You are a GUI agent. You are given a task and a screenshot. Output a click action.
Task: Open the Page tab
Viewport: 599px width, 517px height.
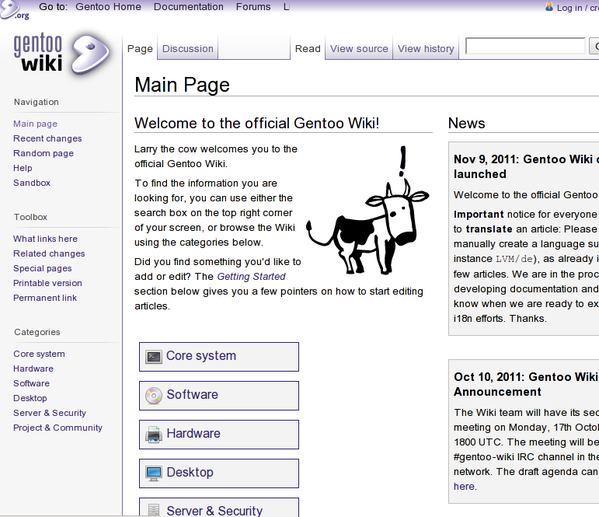click(140, 49)
